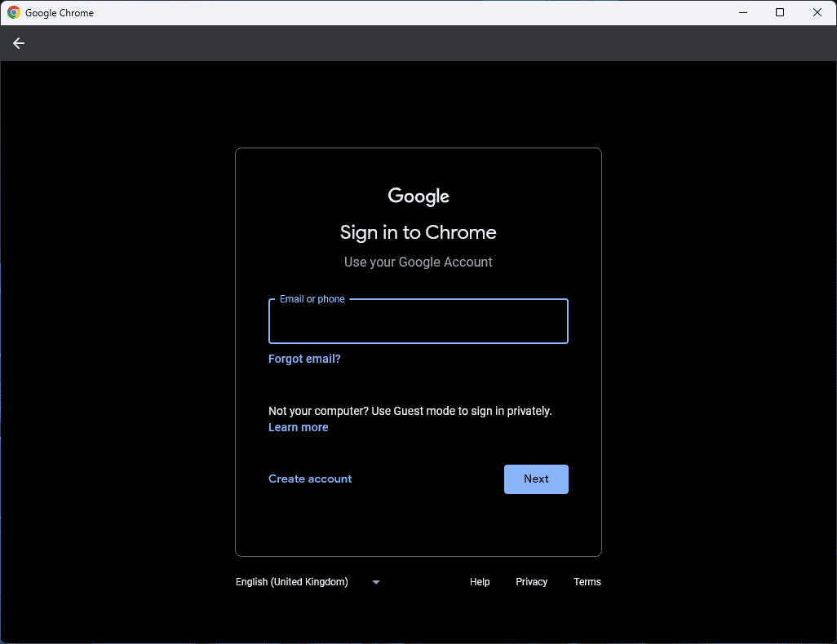This screenshot has width=837, height=644.
Task: Open the Terms link
Action: point(587,582)
